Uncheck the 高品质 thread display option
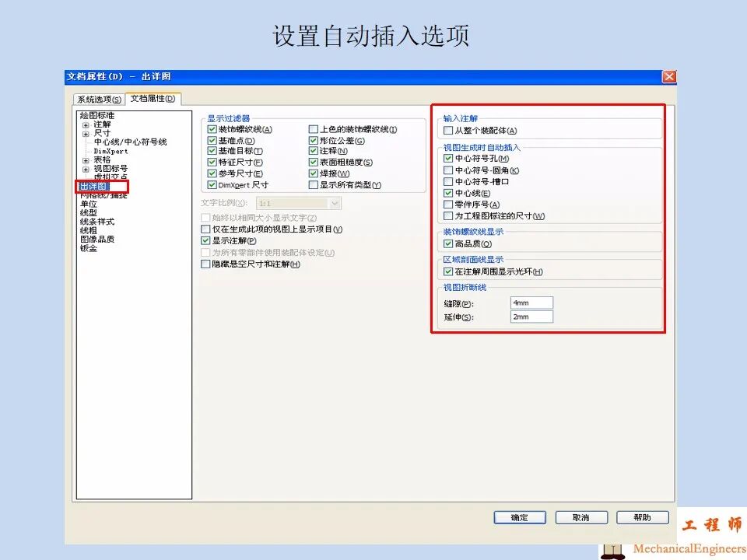The image size is (747, 560). pyautogui.click(x=449, y=243)
